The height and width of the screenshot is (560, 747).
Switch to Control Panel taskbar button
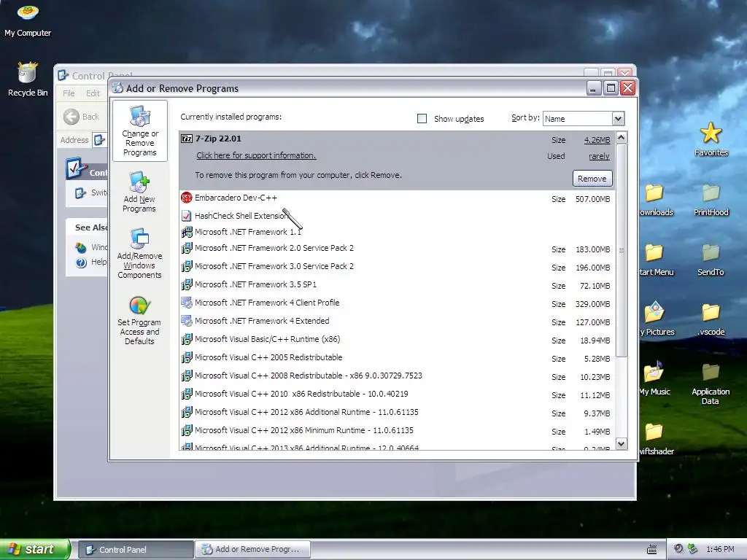136,550
